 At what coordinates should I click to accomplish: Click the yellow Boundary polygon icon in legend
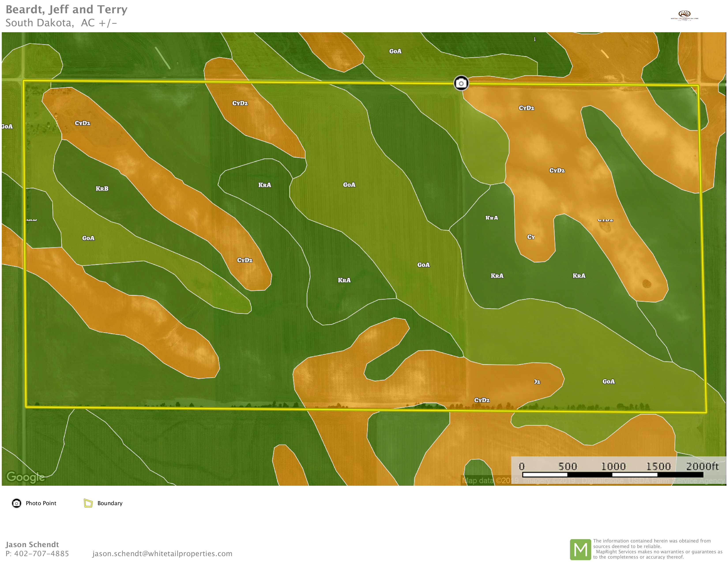tap(88, 503)
